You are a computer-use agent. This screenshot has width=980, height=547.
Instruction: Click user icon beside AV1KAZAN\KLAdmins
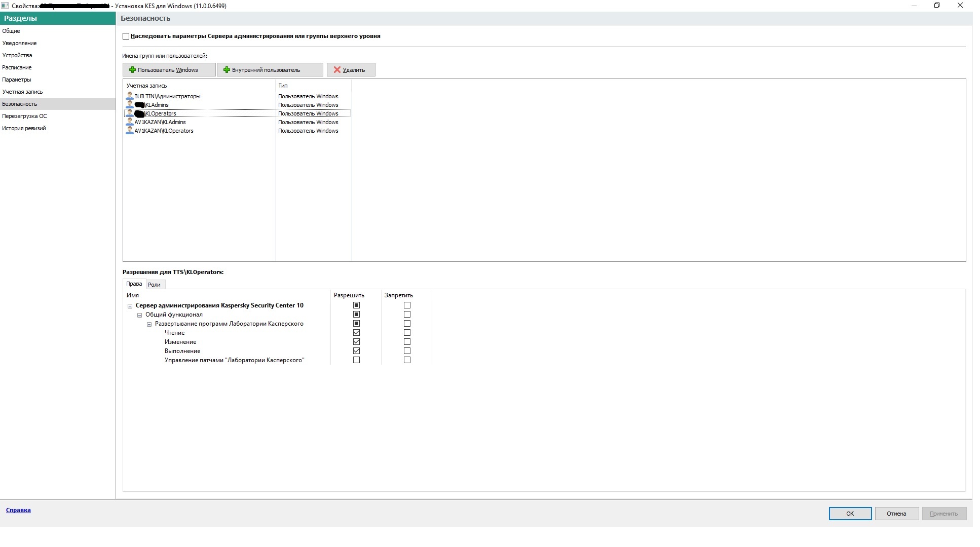(130, 122)
